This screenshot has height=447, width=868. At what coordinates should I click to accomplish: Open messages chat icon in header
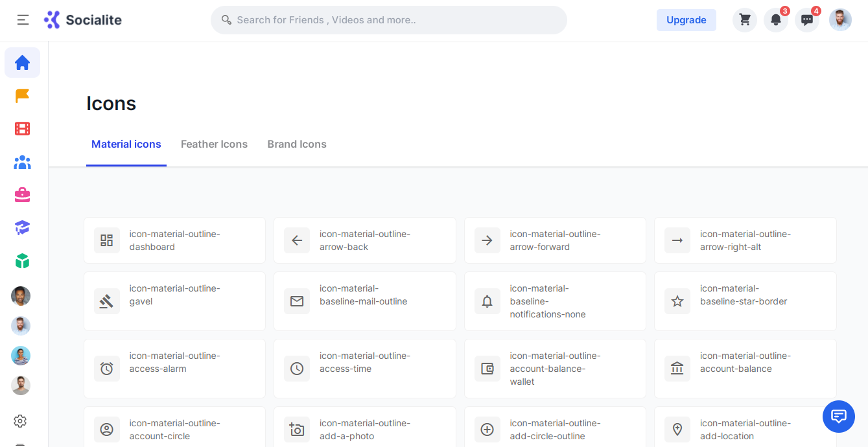coord(807,20)
